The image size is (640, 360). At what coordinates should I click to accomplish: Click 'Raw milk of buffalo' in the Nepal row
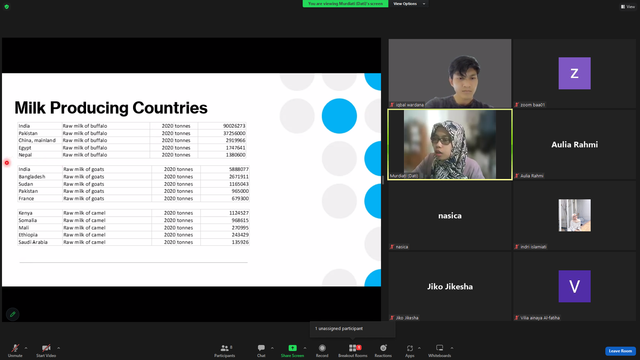coord(85,155)
